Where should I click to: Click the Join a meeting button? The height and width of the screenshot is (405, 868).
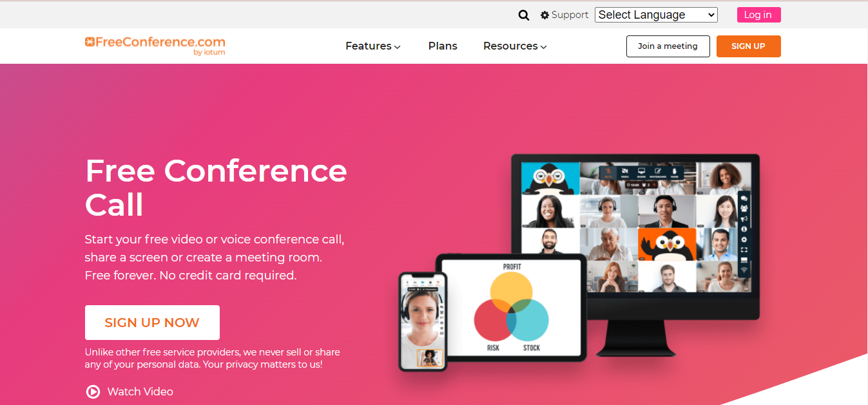[668, 46]
